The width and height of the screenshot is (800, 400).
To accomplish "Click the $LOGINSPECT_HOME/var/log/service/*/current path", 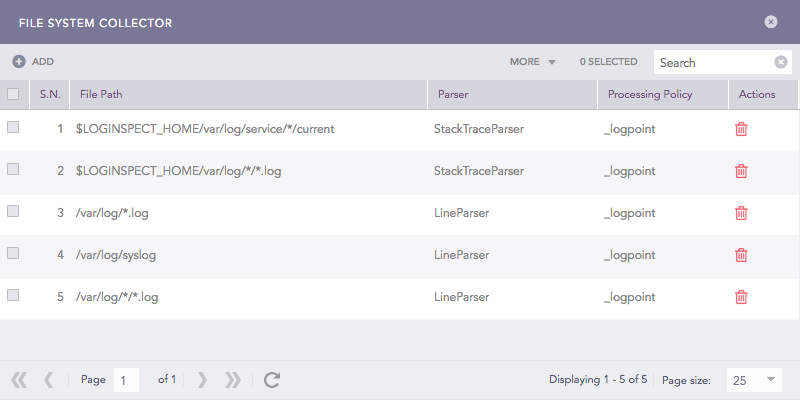I will click(205, 129).
